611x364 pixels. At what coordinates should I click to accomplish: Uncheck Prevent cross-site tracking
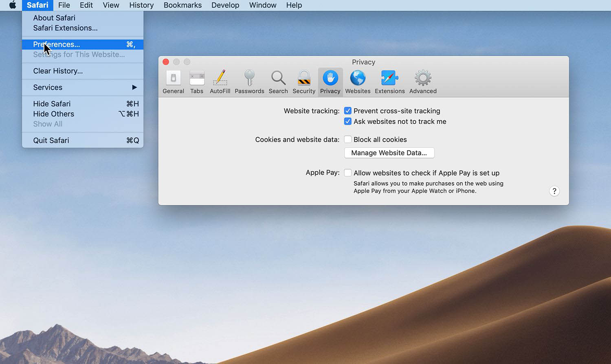tap(348, 111)
